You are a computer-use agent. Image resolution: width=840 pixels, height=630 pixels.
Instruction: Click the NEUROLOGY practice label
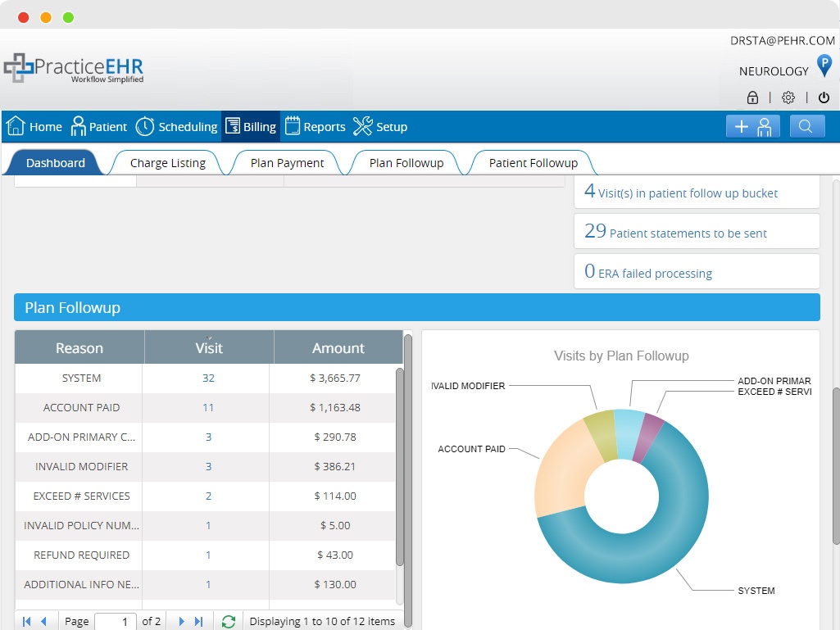pos(774,71)
